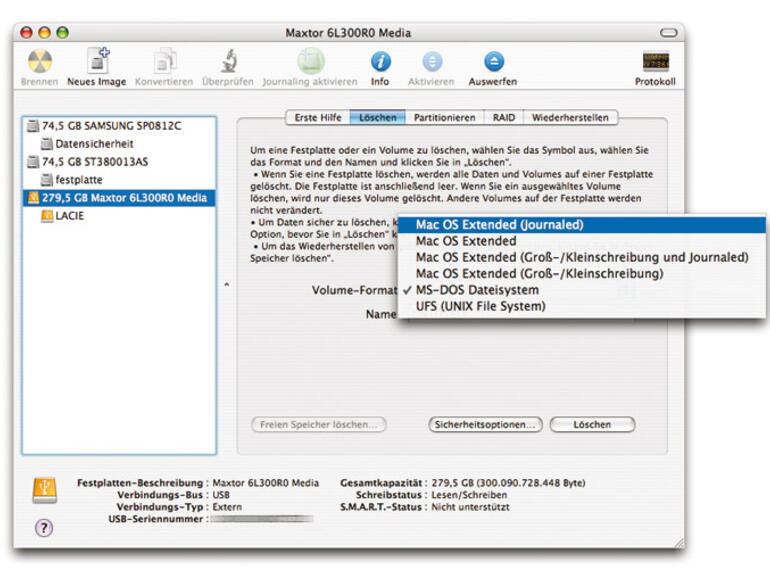Select the Datensicherheit volume
770x578 pixels.
point(119,144)
